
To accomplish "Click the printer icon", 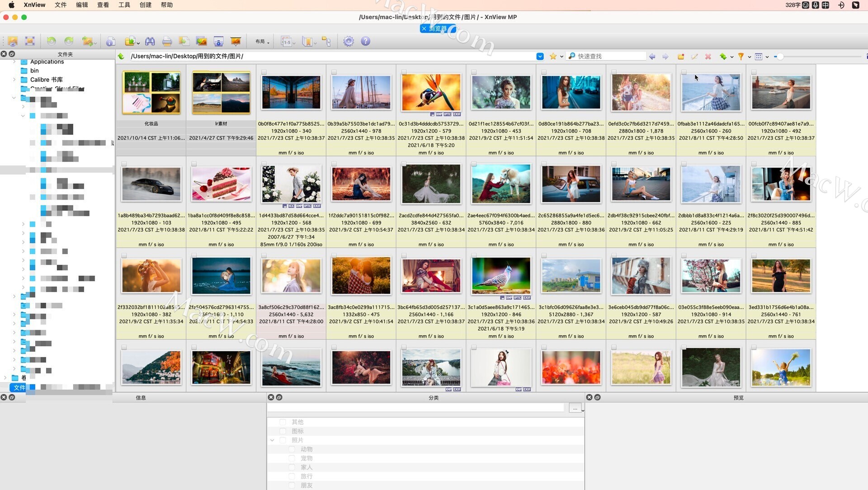I will click(167, 42).
